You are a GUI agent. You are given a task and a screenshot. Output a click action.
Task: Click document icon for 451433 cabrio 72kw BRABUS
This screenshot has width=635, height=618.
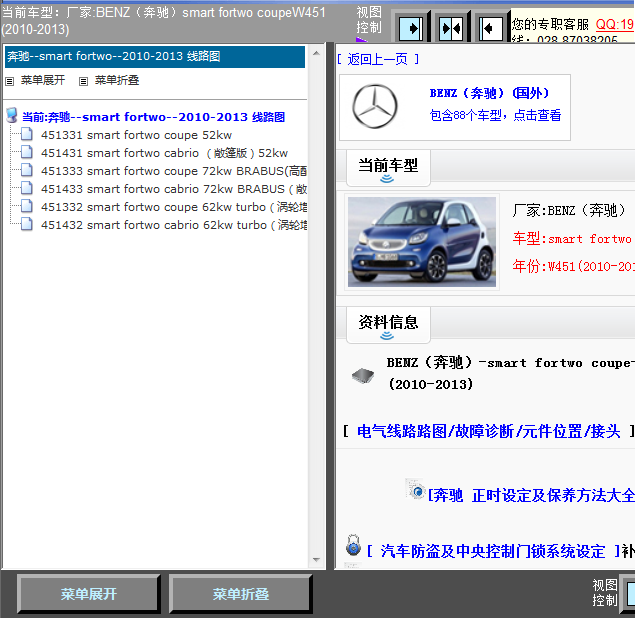click(x=27, y=188)
